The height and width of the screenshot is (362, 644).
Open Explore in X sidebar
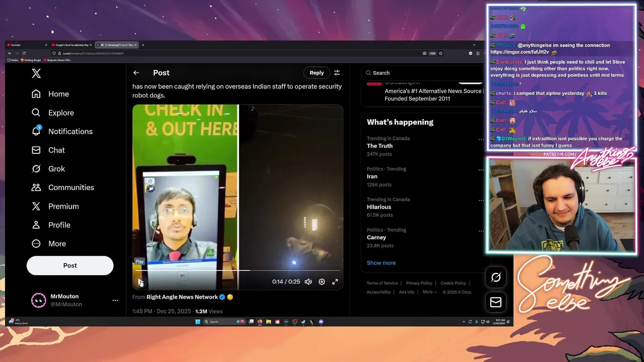click(53, 113)
